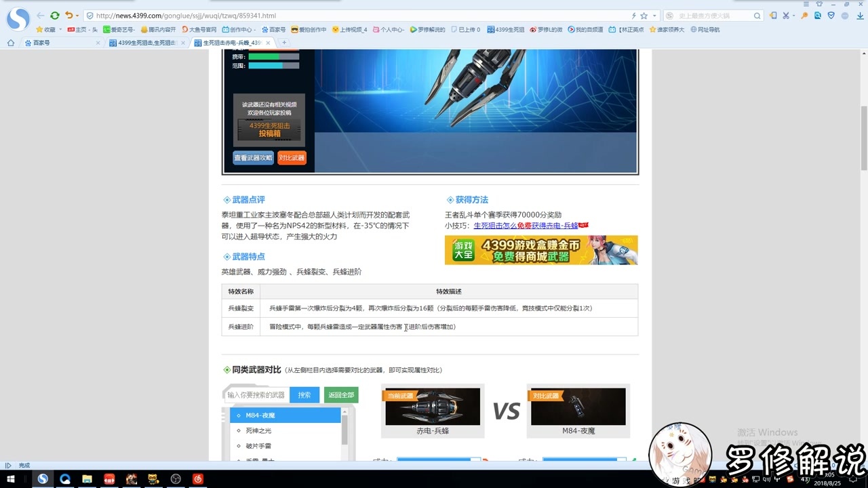Click orange 对比武器 button
This screenshot has width=868, height=488.
pos(292,158)
